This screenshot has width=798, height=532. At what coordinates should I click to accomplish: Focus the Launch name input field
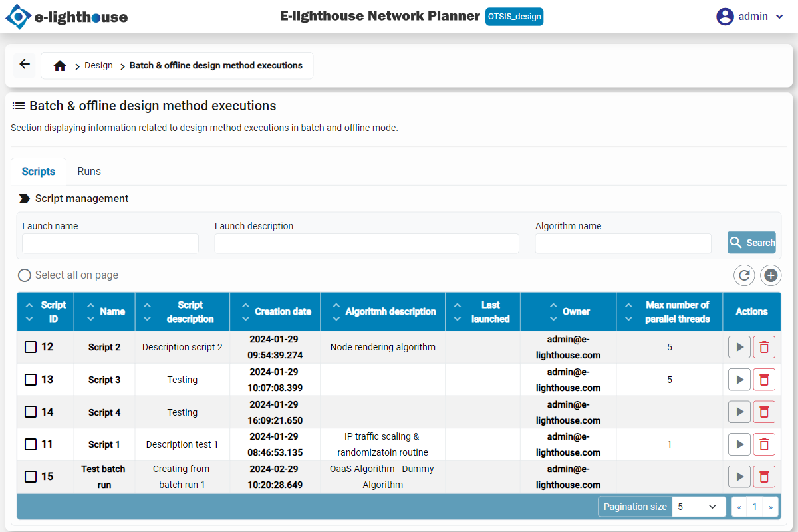click(x=110, y=243)
